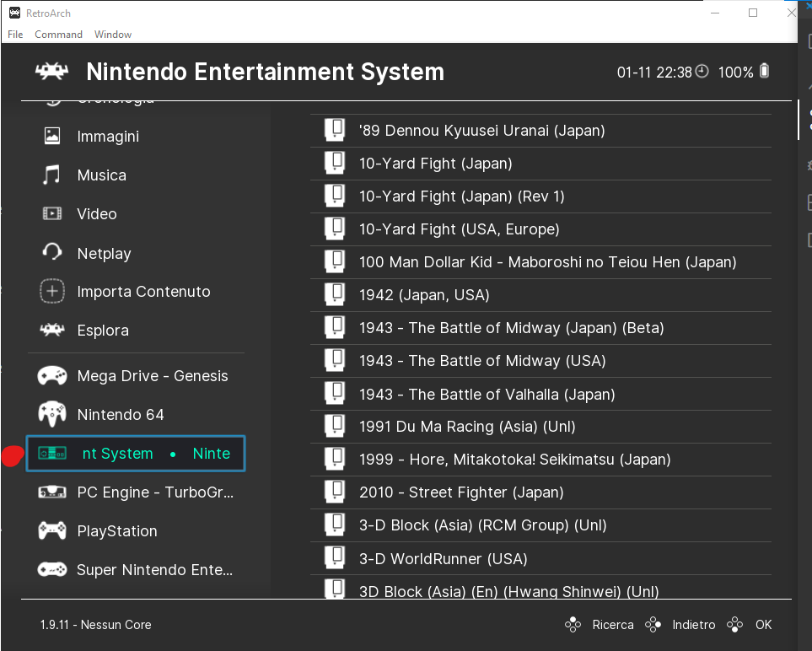812x651 pixels.
Task: Click the battery icon beside 100%
Action: coord(764,71)
